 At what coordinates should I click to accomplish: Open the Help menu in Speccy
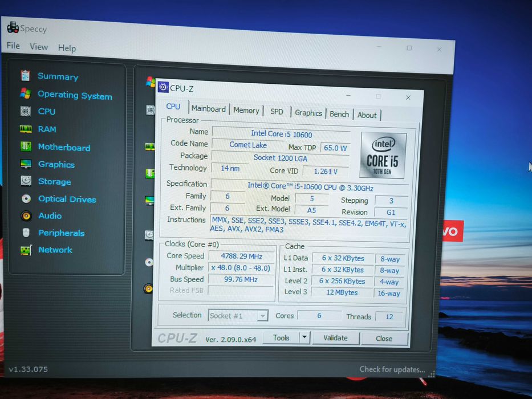[x=67, y=48]
